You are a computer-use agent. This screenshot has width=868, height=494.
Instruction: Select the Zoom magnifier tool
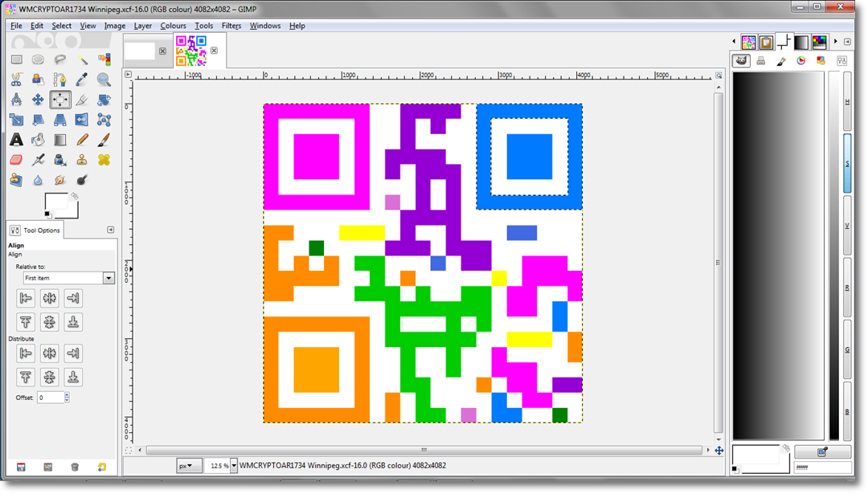tap(104, 80)
